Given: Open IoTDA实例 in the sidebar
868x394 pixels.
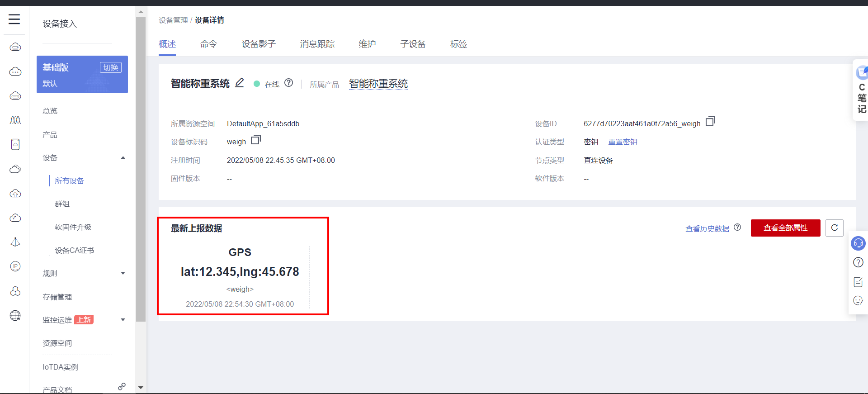Looking at the screenshot, I should pos(61,367).
